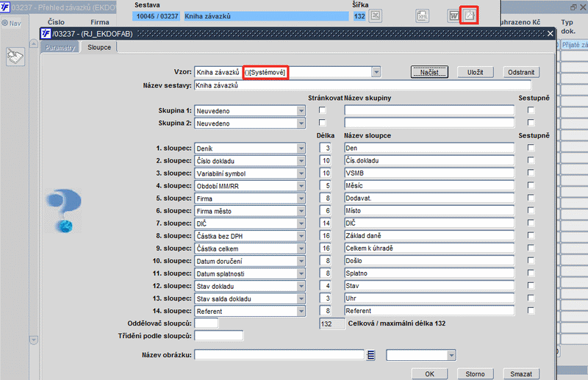Click the up arrow of left scrollbar

pos(33,43)
